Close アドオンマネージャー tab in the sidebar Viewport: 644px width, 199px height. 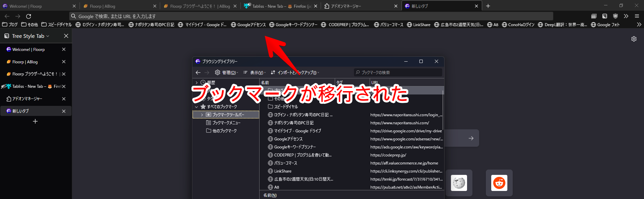(64, 99)
